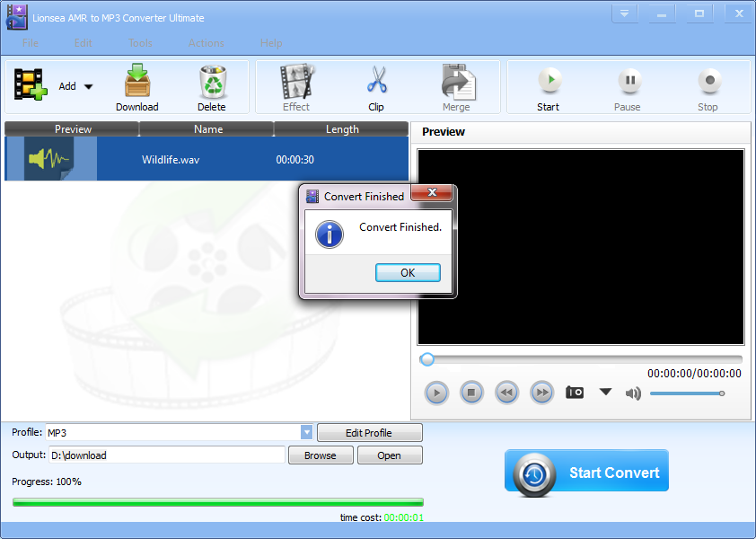Click the Pause toolbar button
Screen dimensions: 756x539
coord(629,89)
